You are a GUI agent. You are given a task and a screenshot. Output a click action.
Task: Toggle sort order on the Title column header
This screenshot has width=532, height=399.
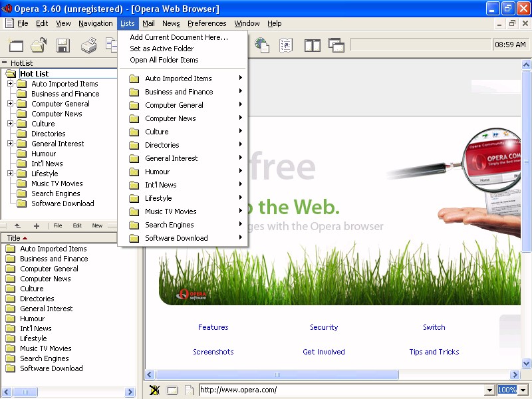coord(59,238)
